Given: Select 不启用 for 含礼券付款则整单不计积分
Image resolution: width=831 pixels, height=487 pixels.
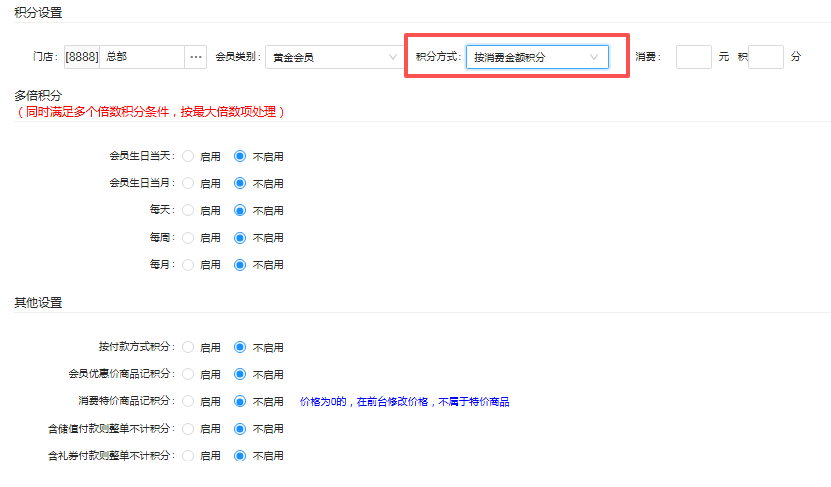Looking at the screenshot, I should pos(240,455).
